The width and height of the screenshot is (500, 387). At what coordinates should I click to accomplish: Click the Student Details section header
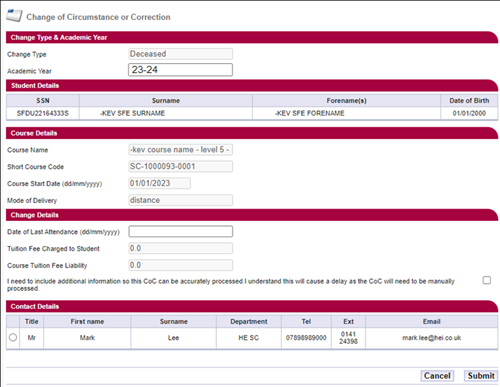click(252, 86)
